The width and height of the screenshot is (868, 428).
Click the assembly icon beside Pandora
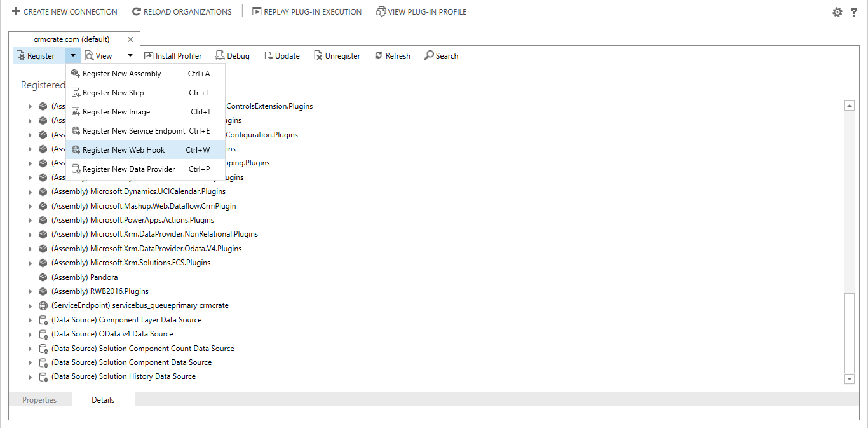coord(43,277)
